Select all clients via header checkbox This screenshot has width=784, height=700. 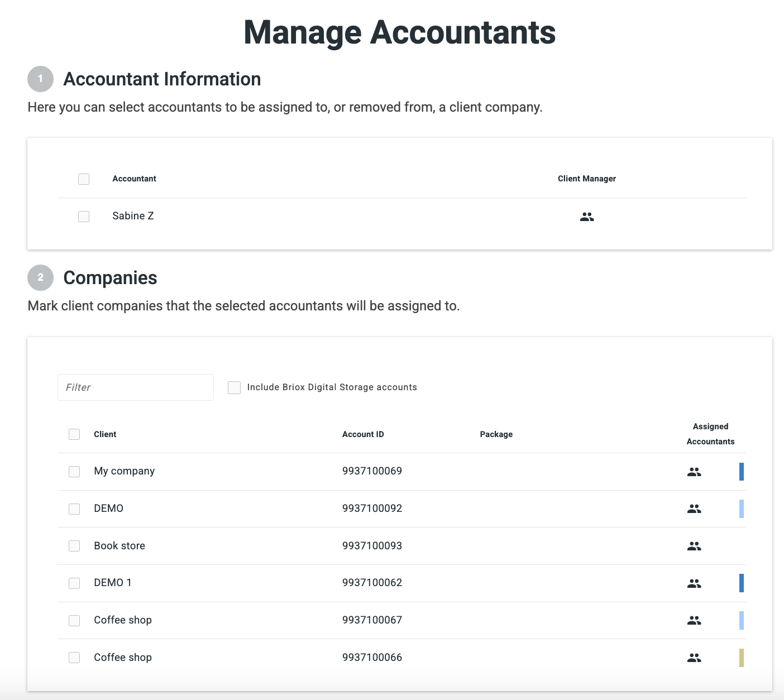(x=74, y=434)
